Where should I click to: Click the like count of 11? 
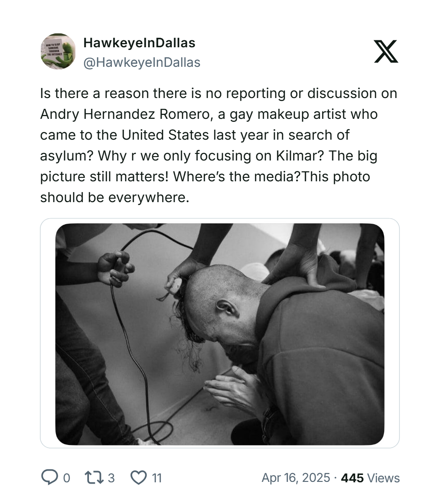(157, 478)
